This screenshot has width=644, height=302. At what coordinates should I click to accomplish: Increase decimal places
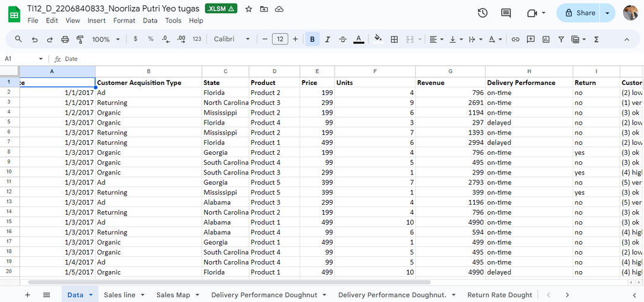click(181, 39)
